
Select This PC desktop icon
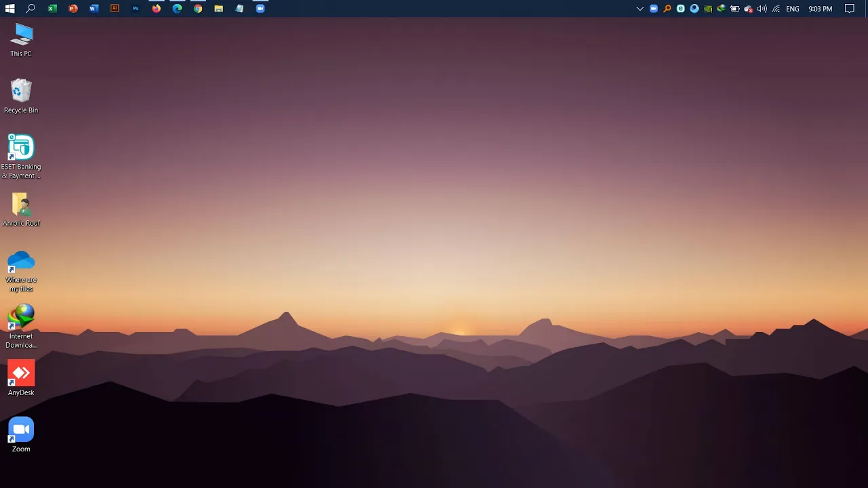21,41
